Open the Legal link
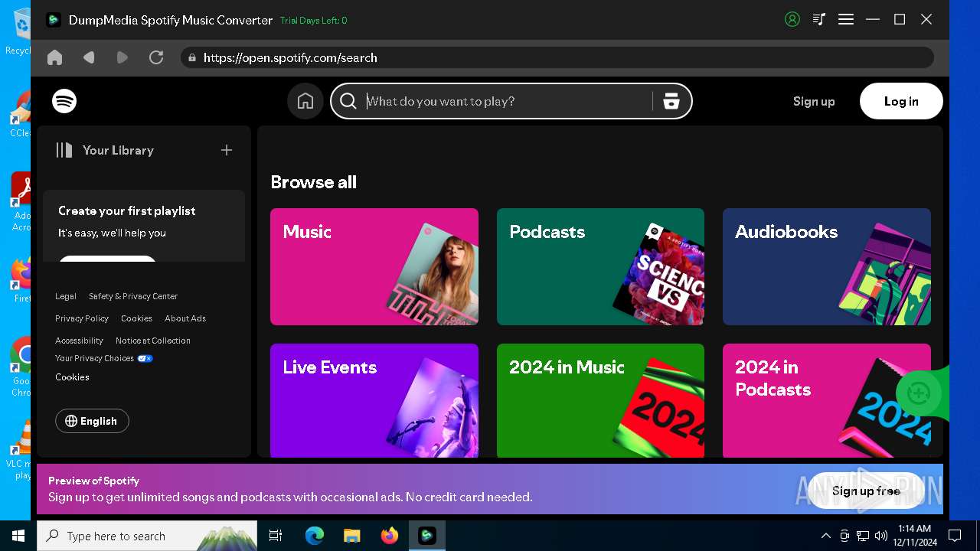The image size is (980, 551). [x=66, y=296]
